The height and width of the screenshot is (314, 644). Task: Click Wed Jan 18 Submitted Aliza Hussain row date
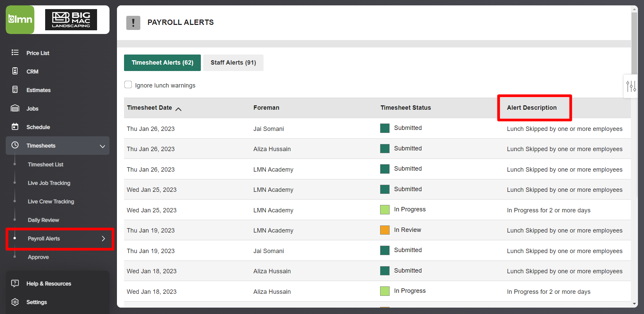[152, 271]
